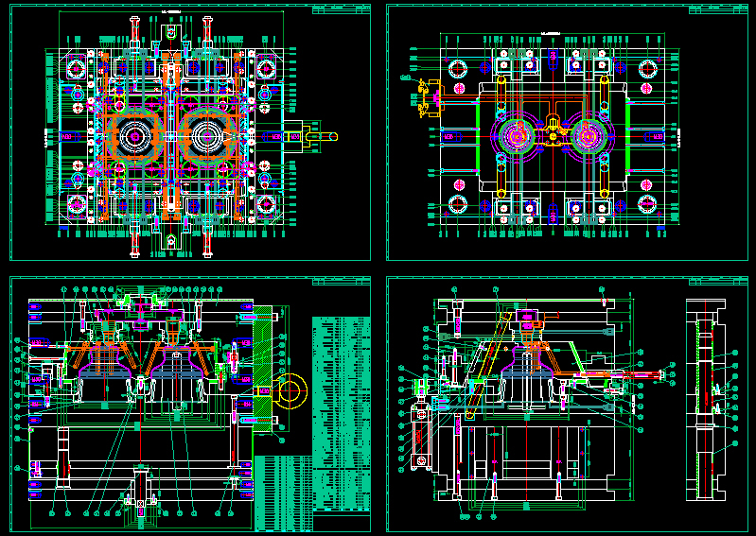
Task: Click the yellow concentric circles beside the hatched block
Action: click(290, 391)
